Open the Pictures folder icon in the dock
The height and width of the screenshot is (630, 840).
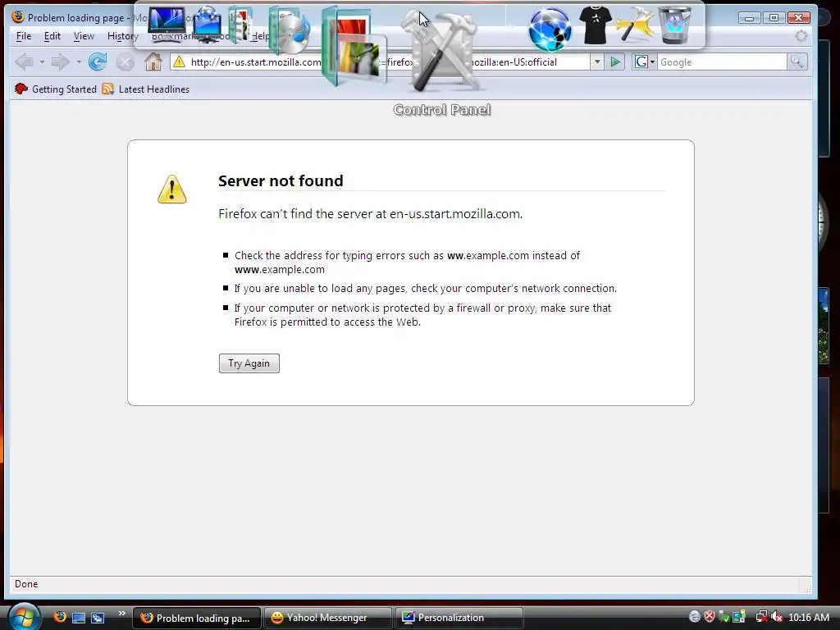point(354,46)
